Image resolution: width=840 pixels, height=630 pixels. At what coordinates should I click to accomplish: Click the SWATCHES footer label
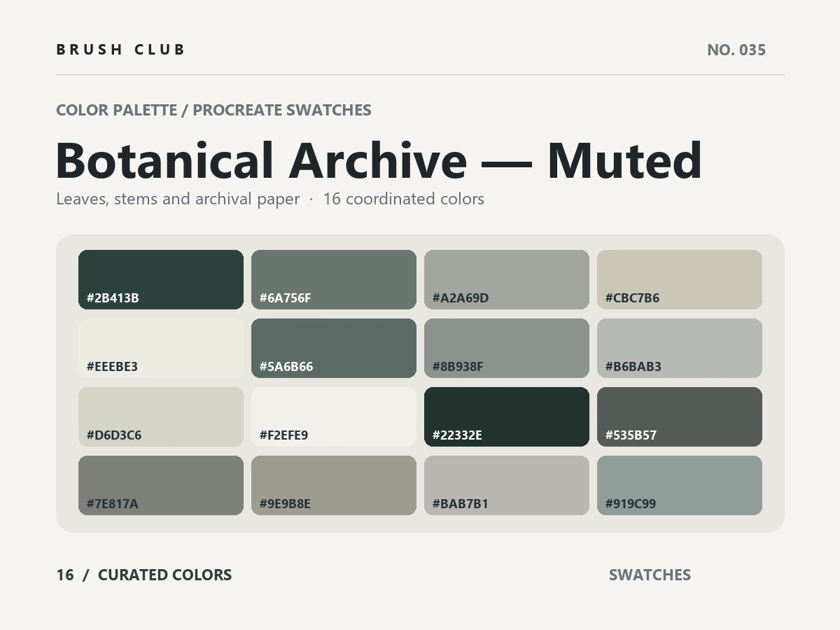[x=650, y=575]
